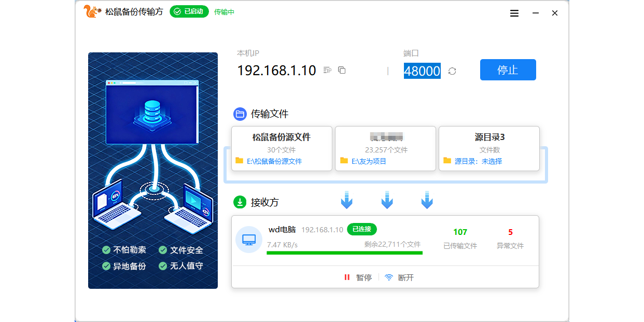Disconnect the receiver with 断开

click(x=399, y=277)
